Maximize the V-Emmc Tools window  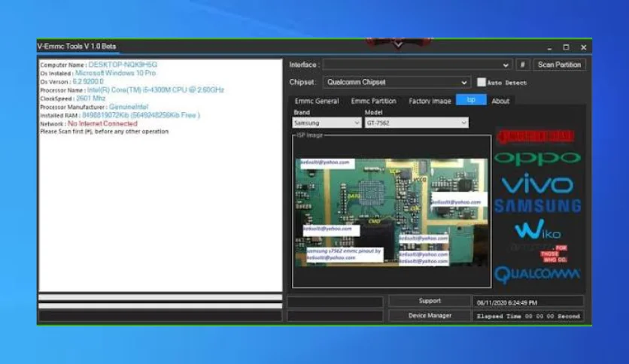point(566,47)
